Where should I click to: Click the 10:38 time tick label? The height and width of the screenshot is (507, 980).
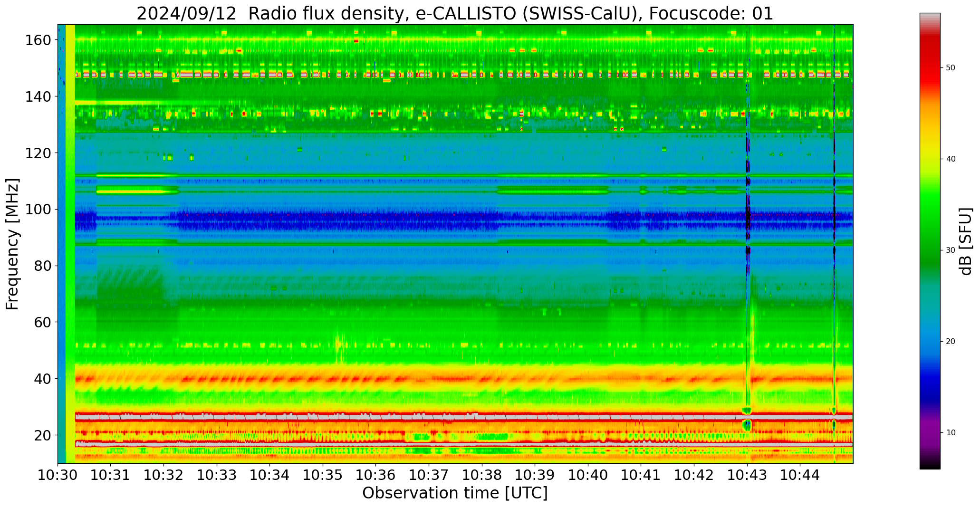click(x=482, y=475)
